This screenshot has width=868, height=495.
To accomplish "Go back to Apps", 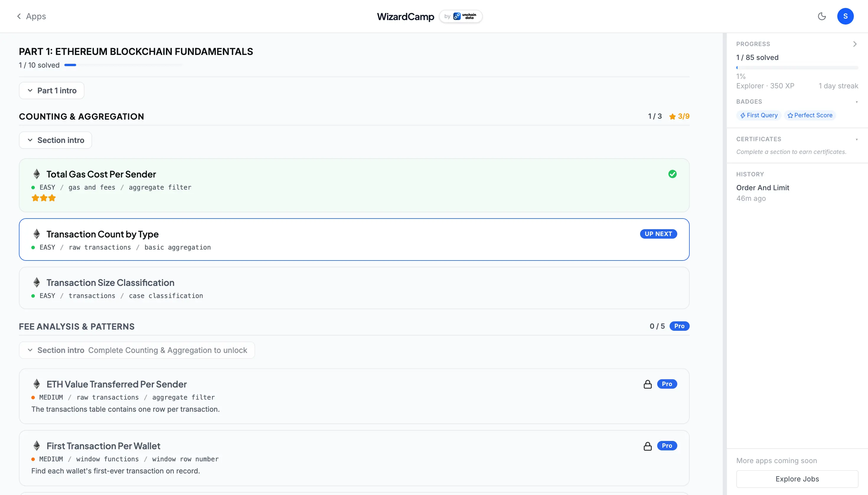I will 31,16.
